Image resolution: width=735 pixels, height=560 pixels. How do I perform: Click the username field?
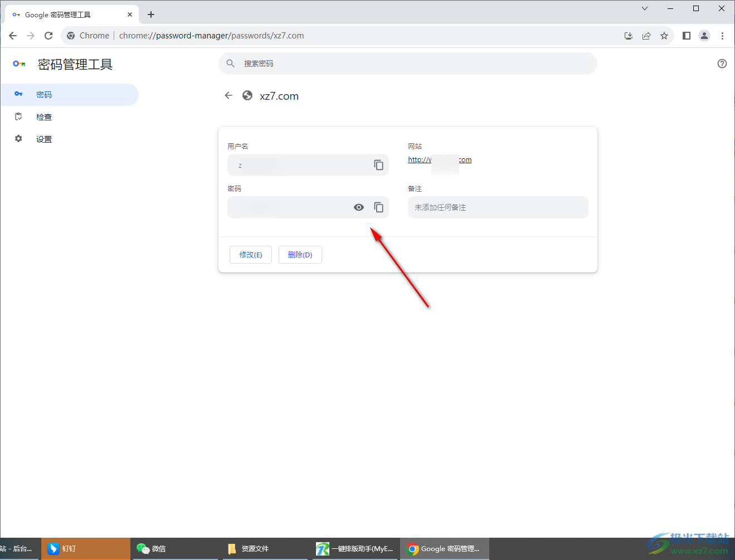click(x=308, y=165)
